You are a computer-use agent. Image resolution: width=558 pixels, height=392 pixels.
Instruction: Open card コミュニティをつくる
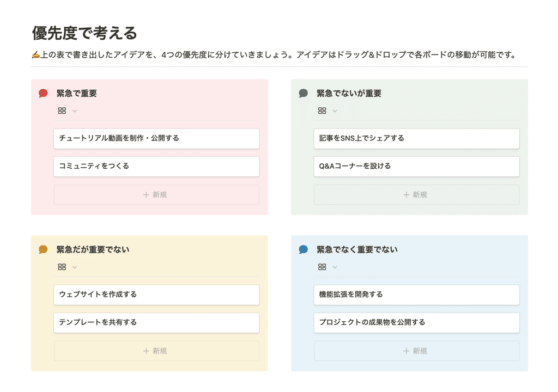coord(156,166)
